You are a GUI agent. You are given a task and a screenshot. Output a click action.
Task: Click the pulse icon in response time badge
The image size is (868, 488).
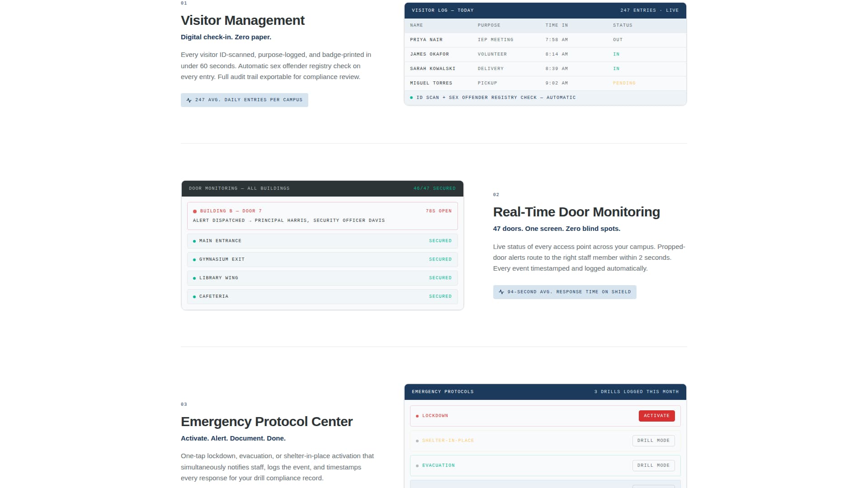[x=501, y=292]
